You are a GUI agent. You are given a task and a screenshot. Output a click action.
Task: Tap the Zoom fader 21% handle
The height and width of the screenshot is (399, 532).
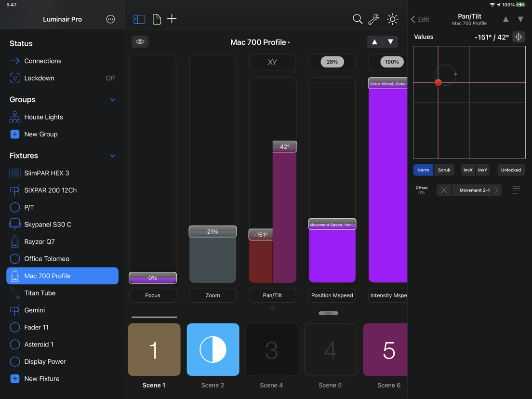(213, 231)
